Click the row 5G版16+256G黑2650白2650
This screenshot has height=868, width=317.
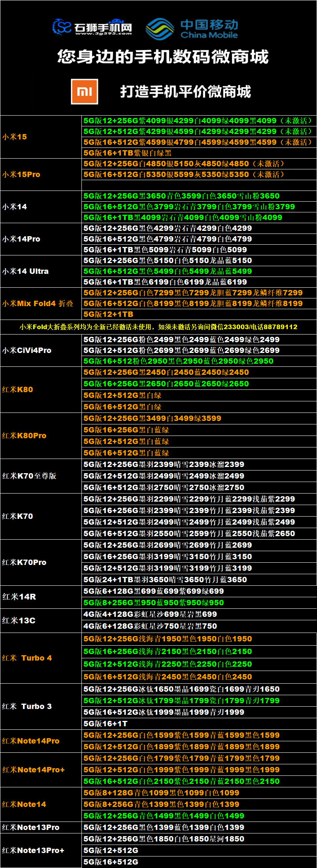(x=199, y=384)
